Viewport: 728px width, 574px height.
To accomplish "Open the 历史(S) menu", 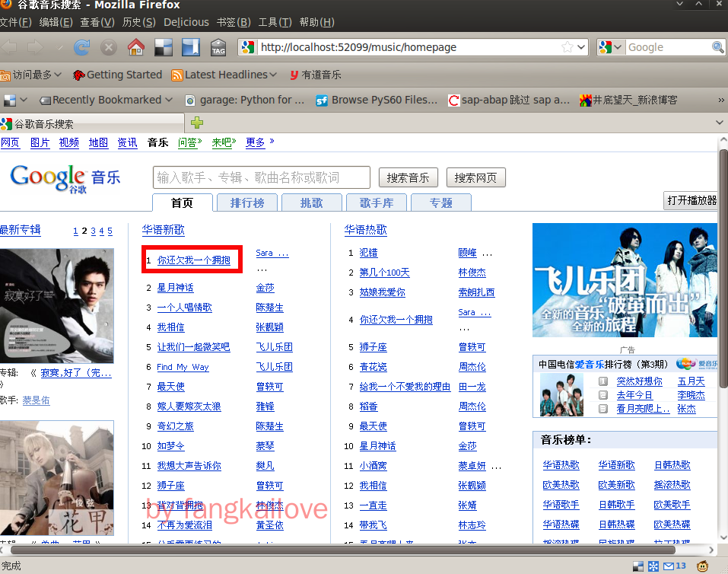I will pos(138,22).
